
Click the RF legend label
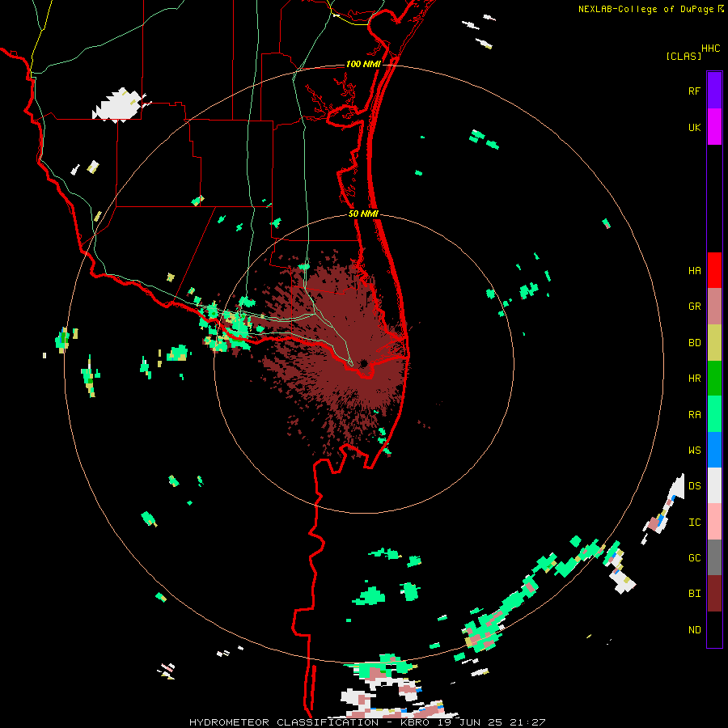694,91
